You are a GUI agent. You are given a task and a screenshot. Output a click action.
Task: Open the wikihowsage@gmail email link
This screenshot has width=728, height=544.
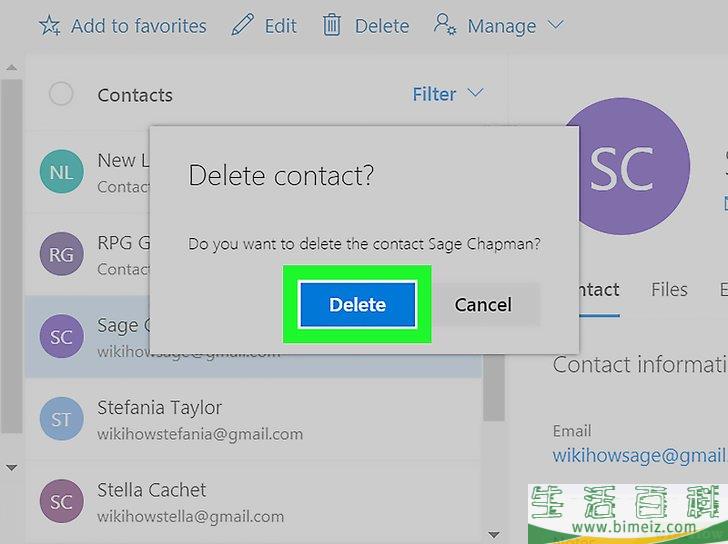tap(640, 455)
